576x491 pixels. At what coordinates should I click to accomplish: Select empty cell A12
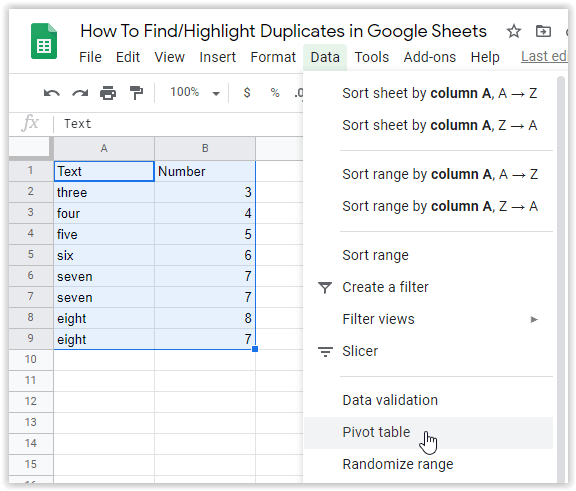point(104,402)
